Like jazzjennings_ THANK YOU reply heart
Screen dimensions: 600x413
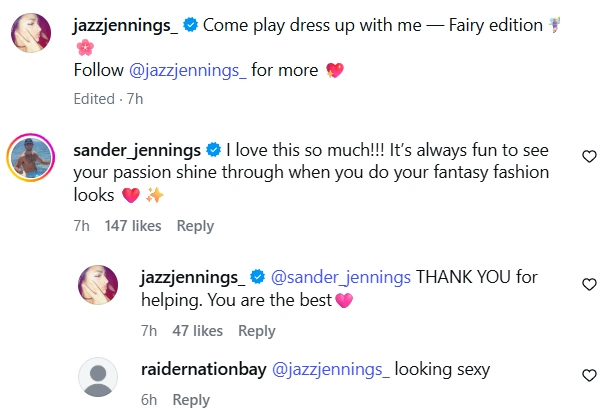coord(589,284)
